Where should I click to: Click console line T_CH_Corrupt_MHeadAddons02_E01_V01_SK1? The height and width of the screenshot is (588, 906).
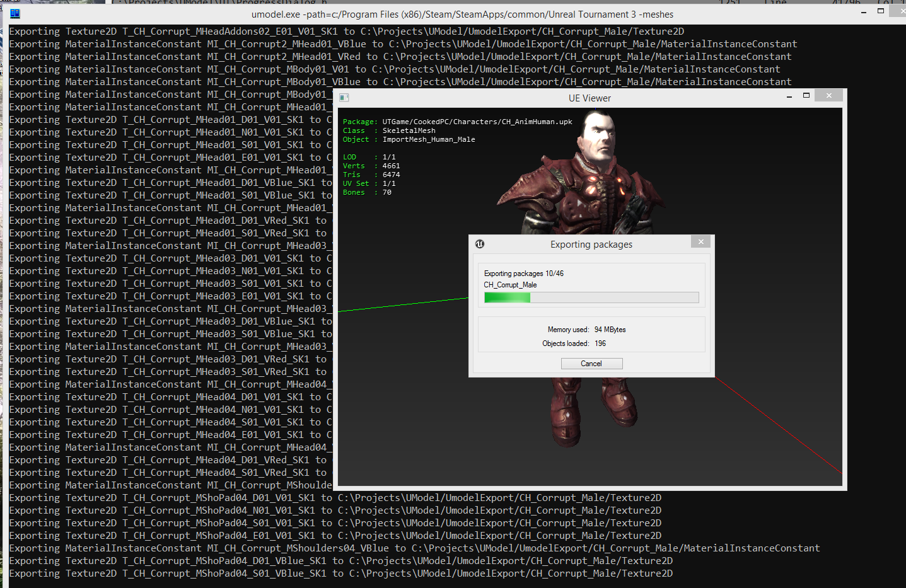tap(347, 32)
